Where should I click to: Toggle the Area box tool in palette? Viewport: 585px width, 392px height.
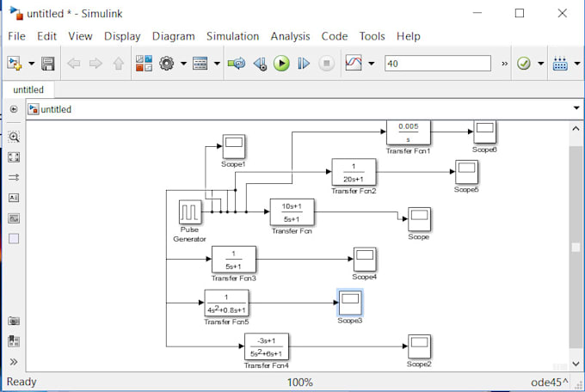tap(14, 238)
